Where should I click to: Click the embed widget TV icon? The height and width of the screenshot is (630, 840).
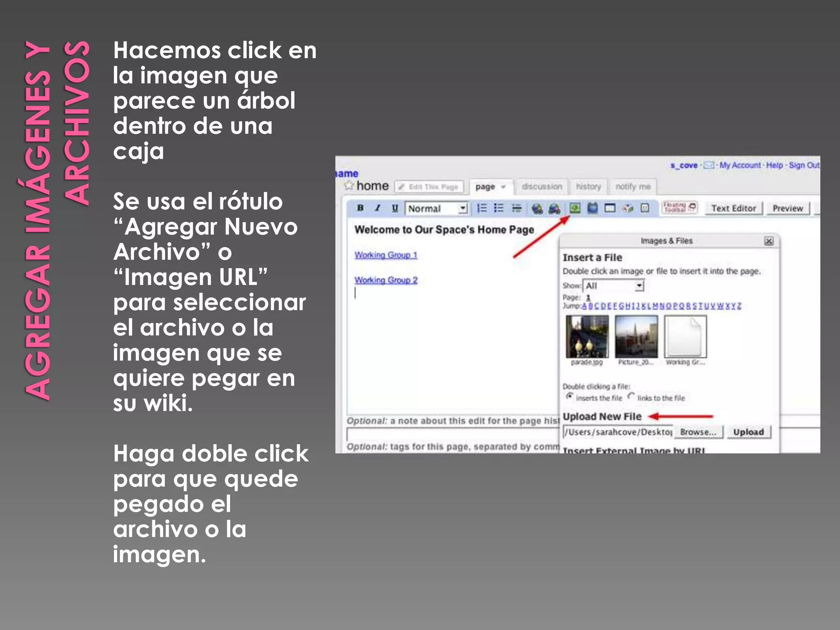click(592, 208)
